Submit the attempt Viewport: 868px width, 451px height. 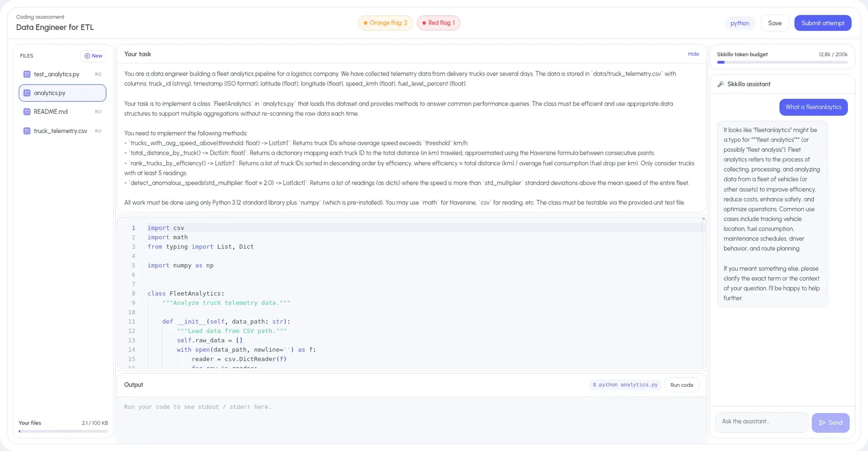(823, 23)
